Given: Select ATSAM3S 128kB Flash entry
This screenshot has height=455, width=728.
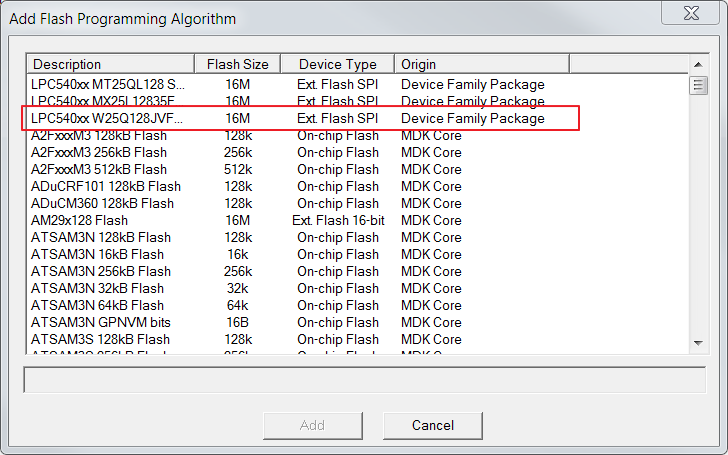Looking at the screenshot, I should pos(358,339).
